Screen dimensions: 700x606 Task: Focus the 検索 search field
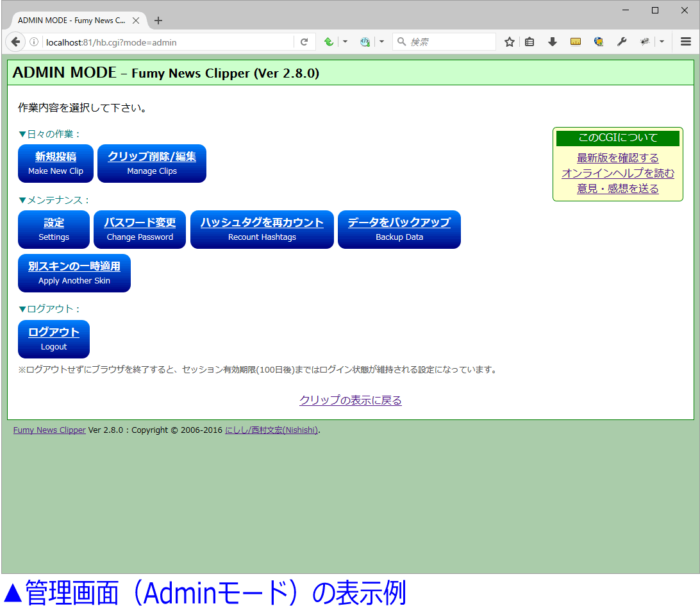click(444, 42)
